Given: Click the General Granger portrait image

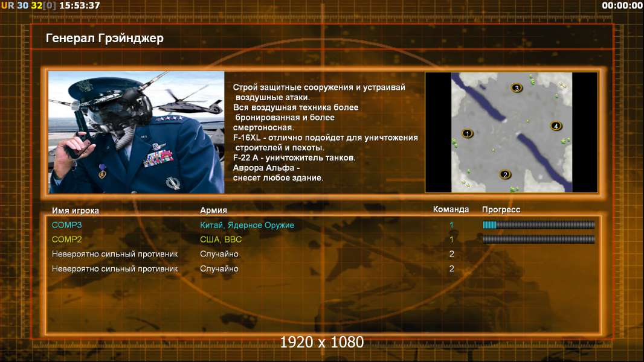Looking at the screenshot, I should 137,132.
